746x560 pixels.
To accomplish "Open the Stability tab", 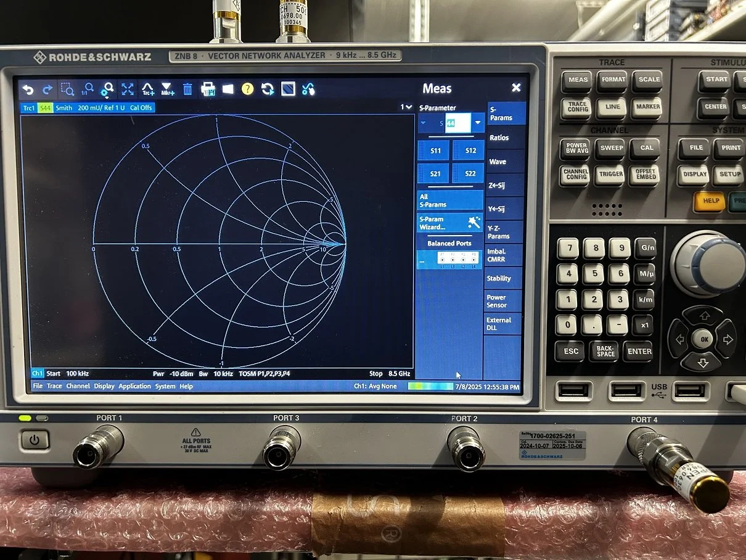I will (x=502, y=278).
